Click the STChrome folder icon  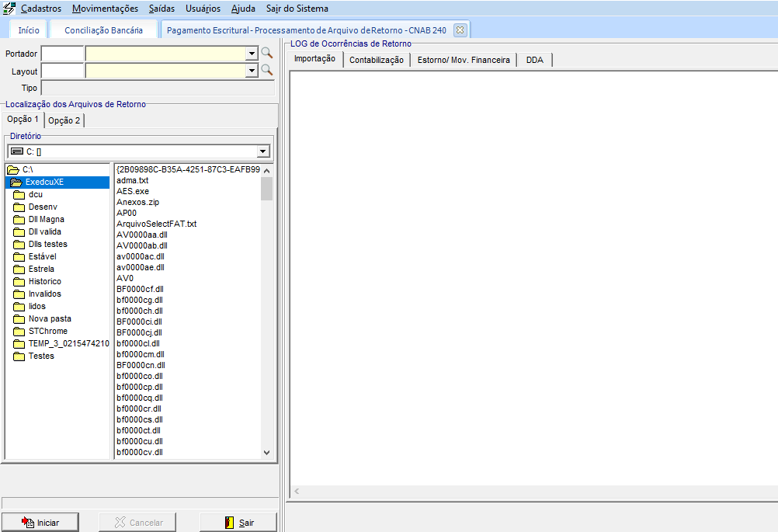19,332
